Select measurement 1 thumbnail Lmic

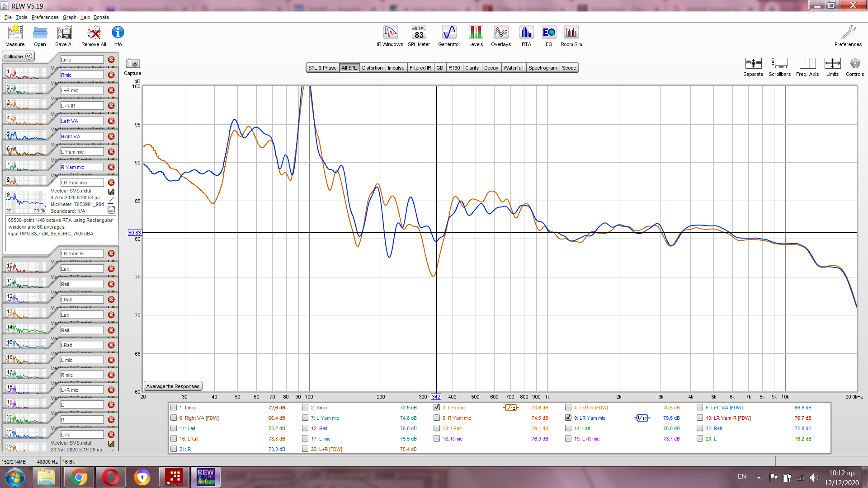pos(26,74)
